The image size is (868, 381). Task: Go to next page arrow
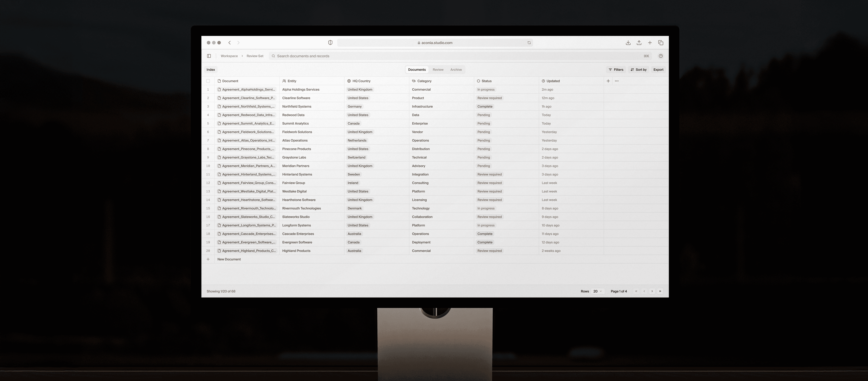[x=652, y=291]
